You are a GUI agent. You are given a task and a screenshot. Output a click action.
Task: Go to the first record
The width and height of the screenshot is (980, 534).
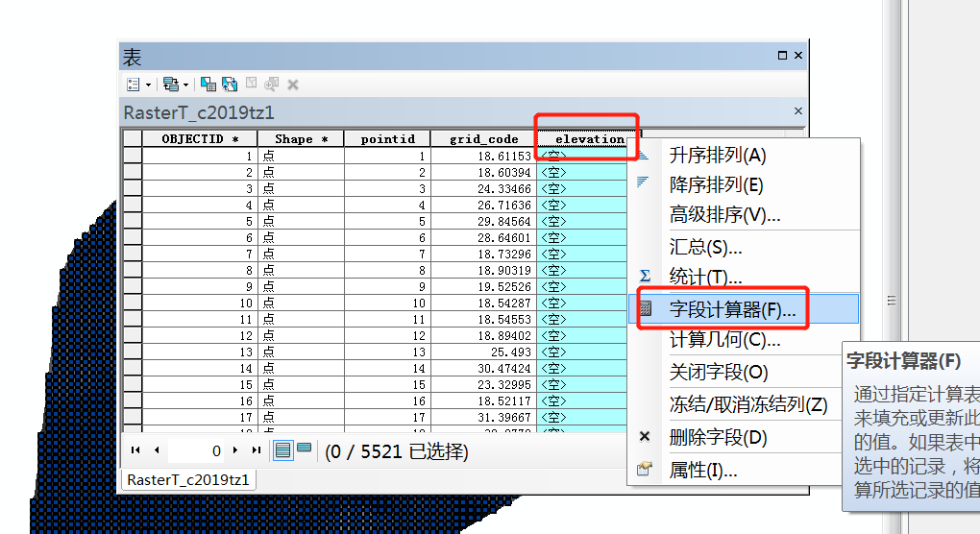pos(135,450)
